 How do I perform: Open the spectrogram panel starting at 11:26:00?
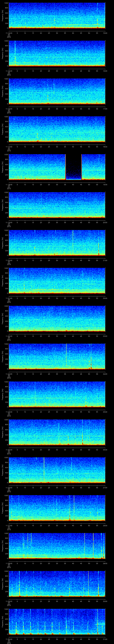pyautogui.click(x=57, y=470)
